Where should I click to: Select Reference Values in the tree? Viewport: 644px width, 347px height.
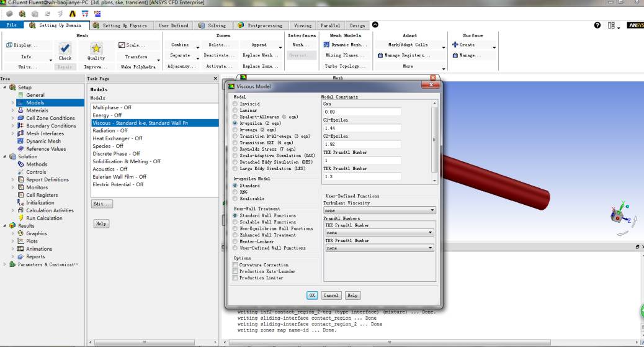(x=46, y=149)
